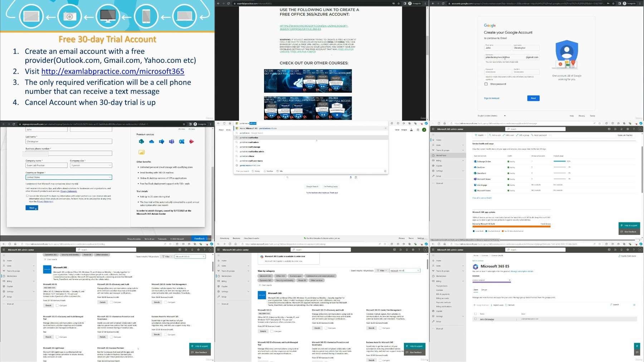644x362 pixels.
Task: Click Exchange Online product usage bar
Action: click(x=560, y=161)
